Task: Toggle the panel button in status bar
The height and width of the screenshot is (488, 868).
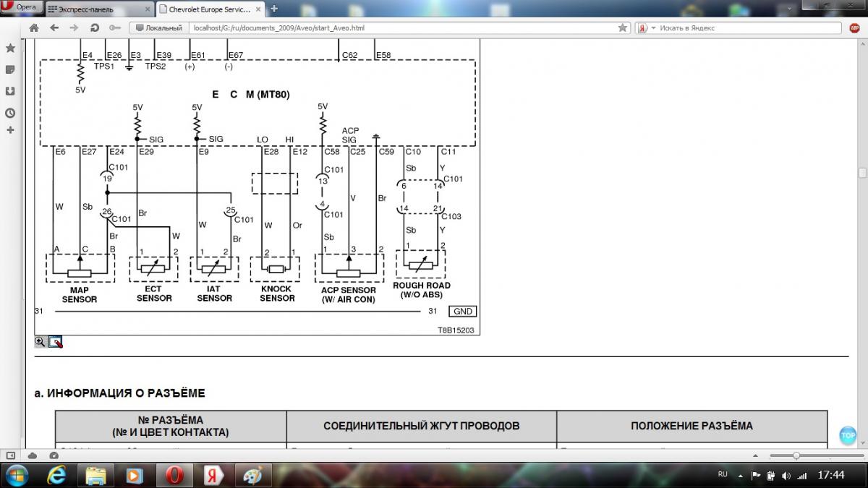Action: click(11, 455)
